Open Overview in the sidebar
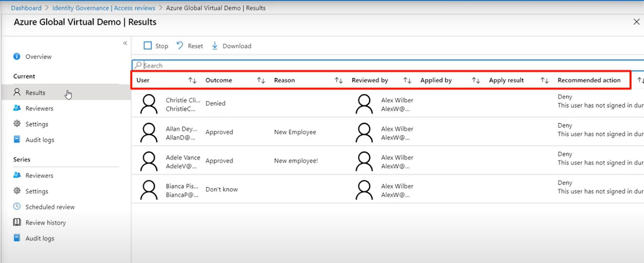 coord(38,57)
